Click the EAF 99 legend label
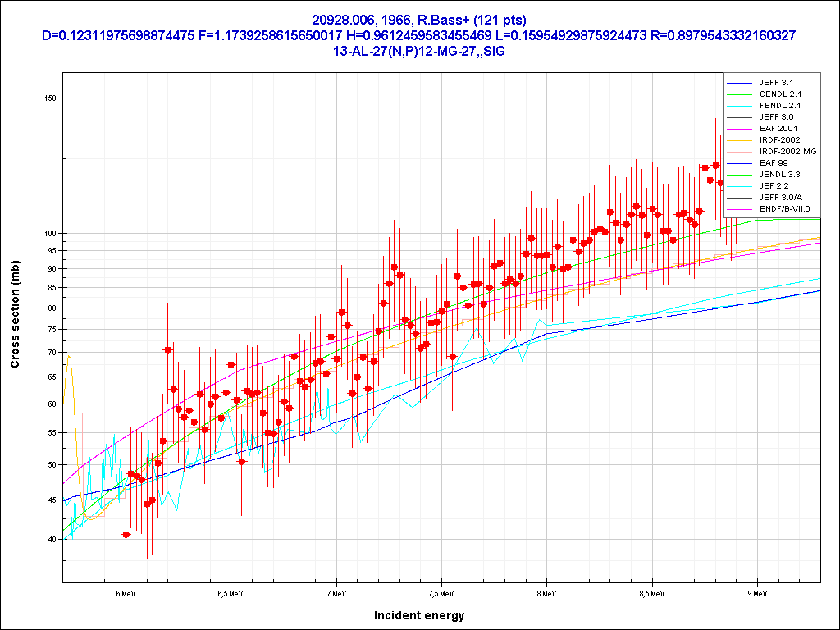The height and width of the screenshot is (630, 840). [773, 163]
